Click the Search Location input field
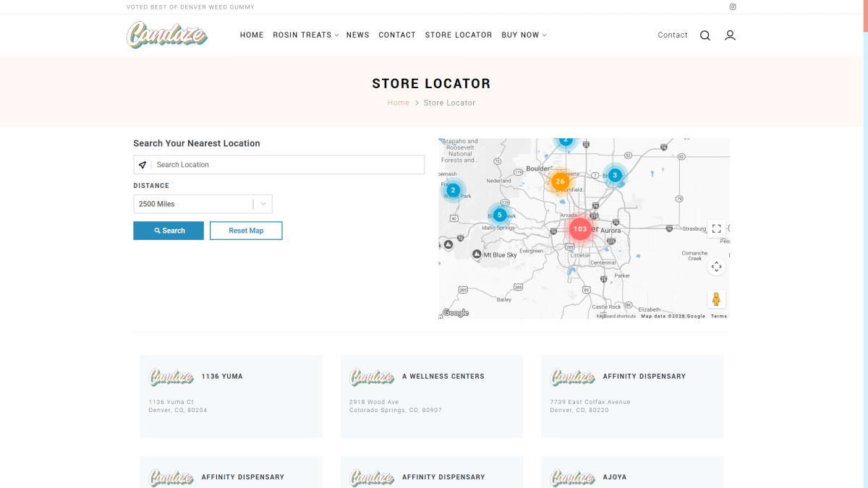 point(288,165)
